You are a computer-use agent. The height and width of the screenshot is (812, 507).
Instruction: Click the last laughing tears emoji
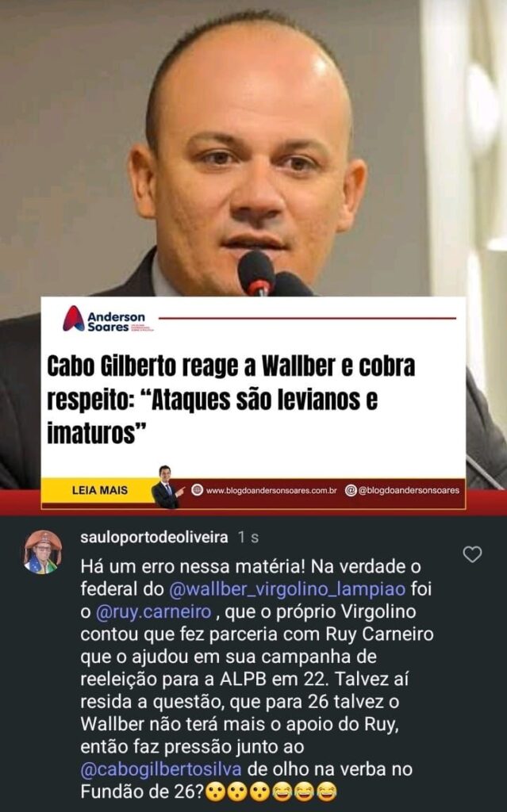(327, 792)
